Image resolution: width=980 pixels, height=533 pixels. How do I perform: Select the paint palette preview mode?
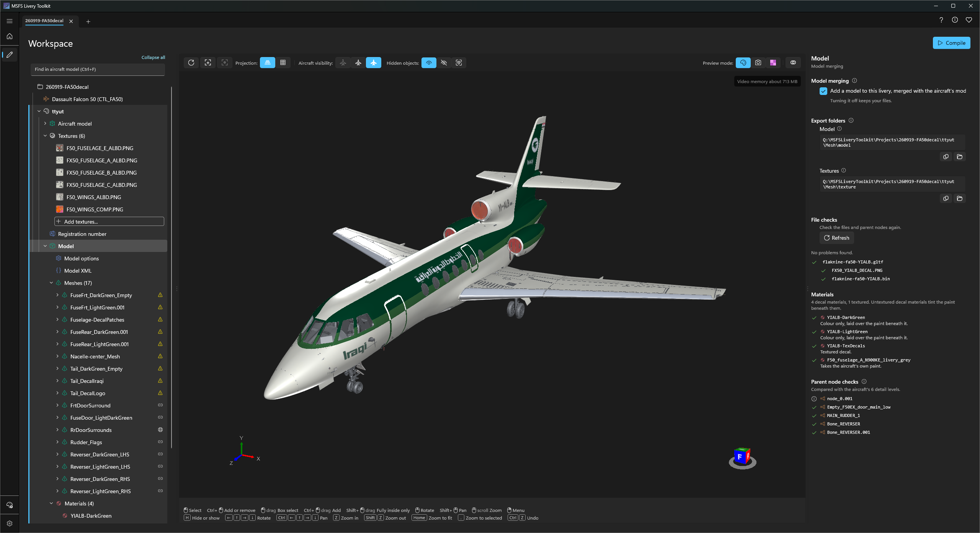pos(743,63)
